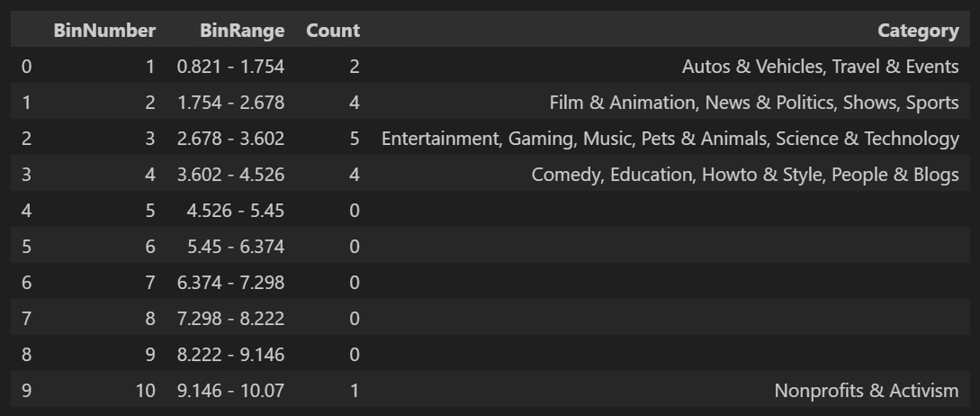The image size is (980, 416).
Task: Click the 'Entertainment, Gaming, Music' category cell
Action: coord(670,139)
